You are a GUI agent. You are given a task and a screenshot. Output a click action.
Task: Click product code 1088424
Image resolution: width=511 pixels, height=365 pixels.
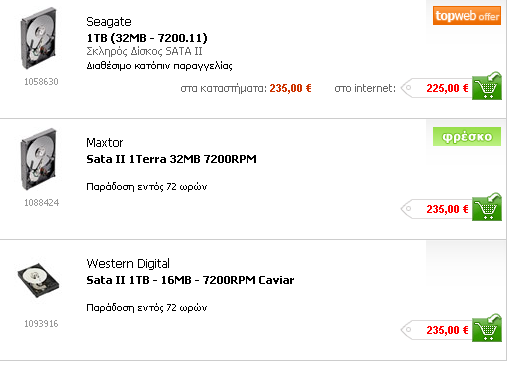[x=42, y=203]
